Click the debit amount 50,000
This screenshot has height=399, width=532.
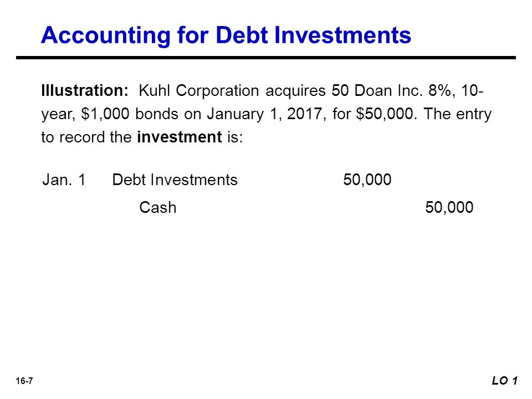click(367, 180)
